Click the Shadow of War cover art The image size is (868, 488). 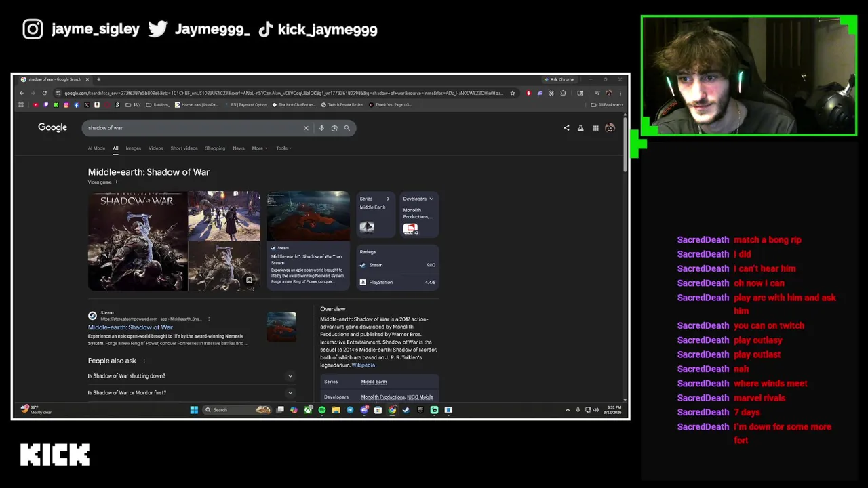pos(138,241)
